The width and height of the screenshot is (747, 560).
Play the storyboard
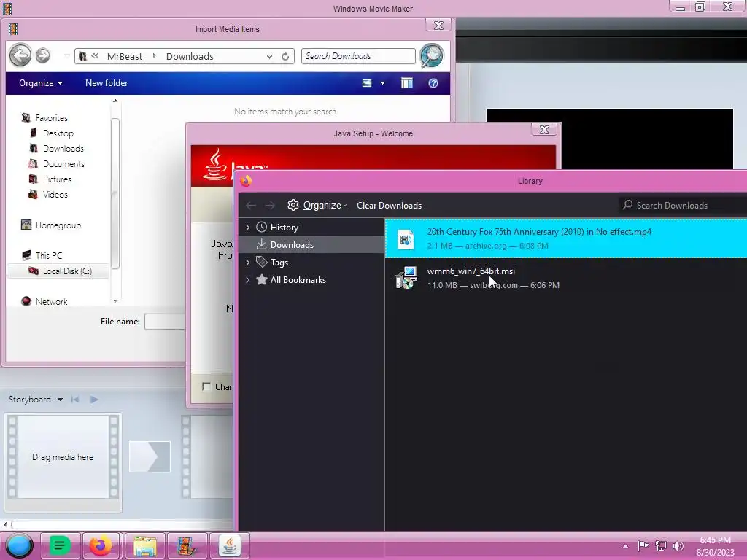tap(94, 400)
